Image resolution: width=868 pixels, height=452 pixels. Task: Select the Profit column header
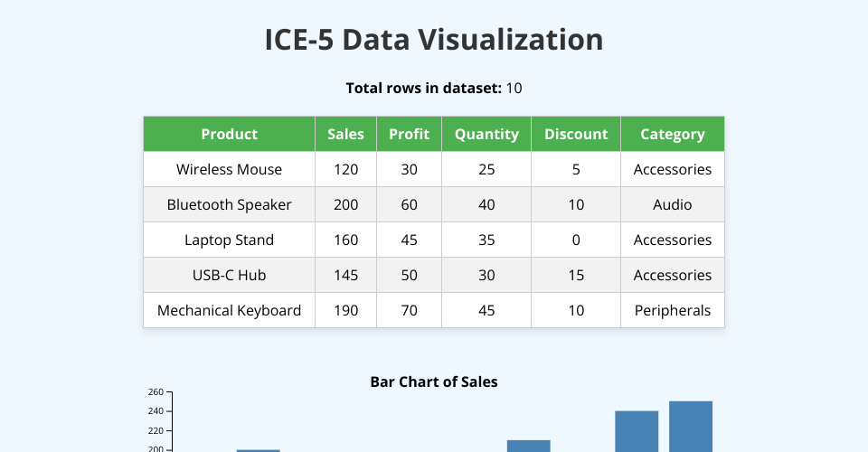click(409, 134)
